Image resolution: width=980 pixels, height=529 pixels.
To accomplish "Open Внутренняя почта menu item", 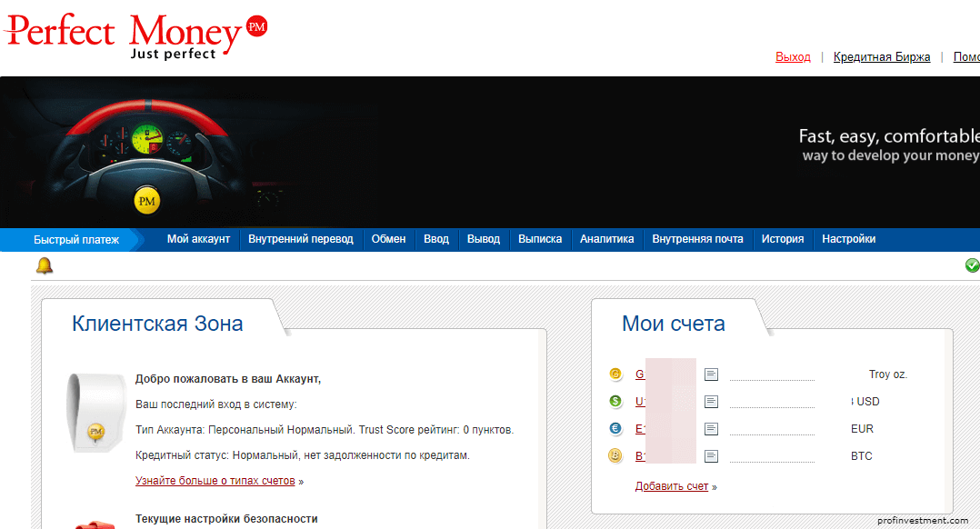I will click(x=697, y=239).
